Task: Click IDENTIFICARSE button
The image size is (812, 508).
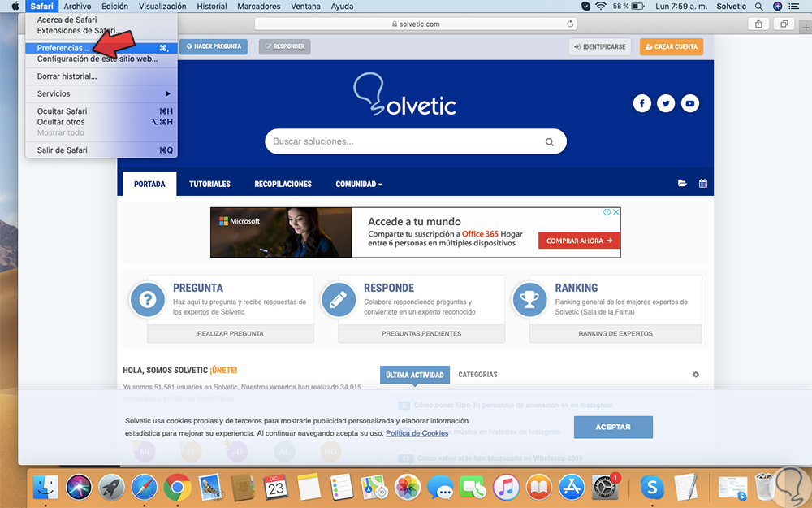Action: [600, 46]
